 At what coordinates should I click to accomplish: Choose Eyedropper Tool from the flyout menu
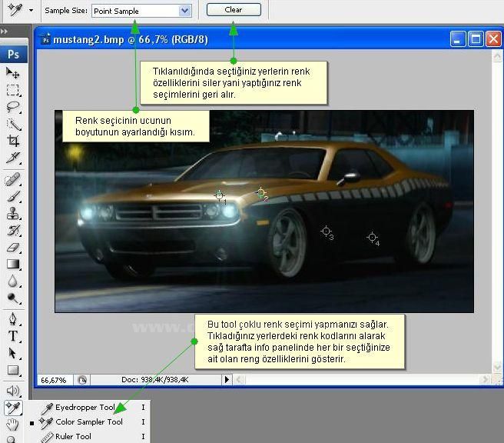coord(85,408)
